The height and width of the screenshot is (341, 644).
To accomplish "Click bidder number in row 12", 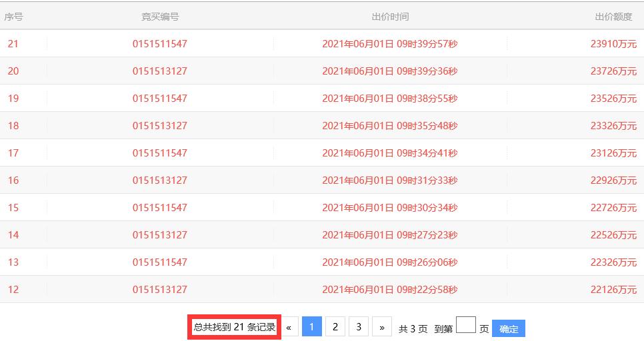I will [160, 289].
